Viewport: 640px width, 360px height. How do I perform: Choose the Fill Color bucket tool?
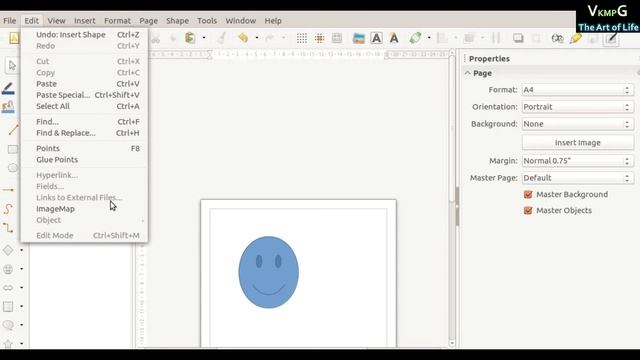point(8,107)
